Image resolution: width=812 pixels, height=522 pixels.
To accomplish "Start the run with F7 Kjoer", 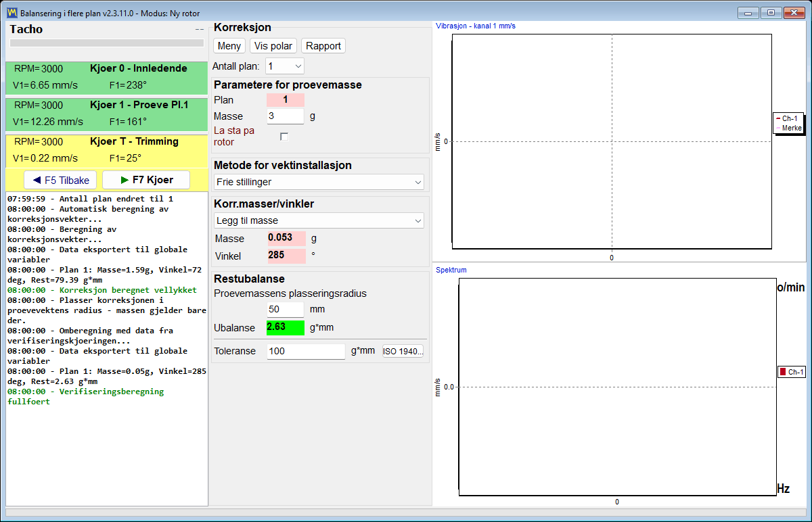I will point(146,181).
